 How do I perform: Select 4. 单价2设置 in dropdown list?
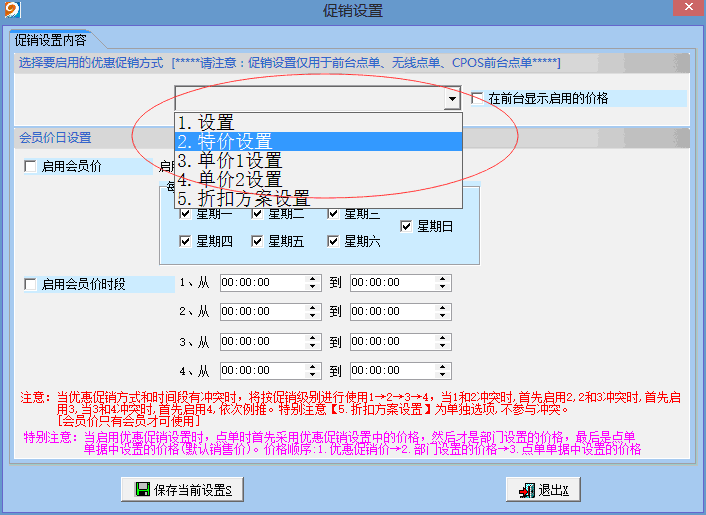tap(318, 179)
